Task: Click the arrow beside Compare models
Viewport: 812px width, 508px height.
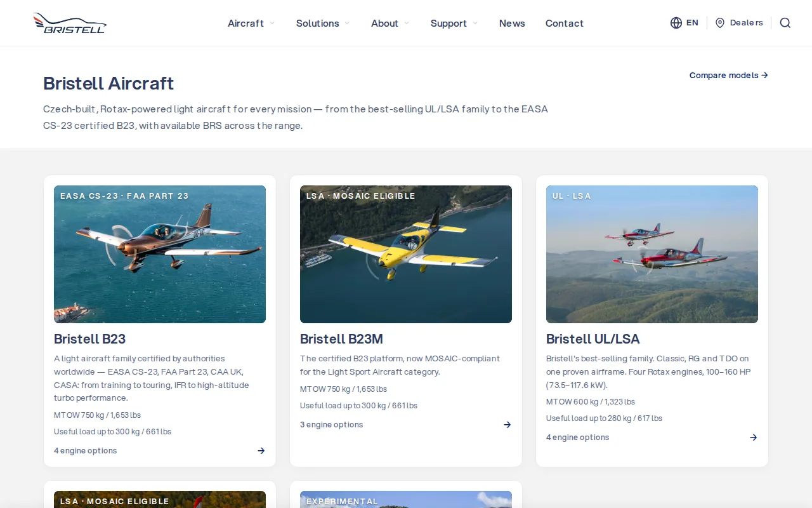Action: coord(764,75)
